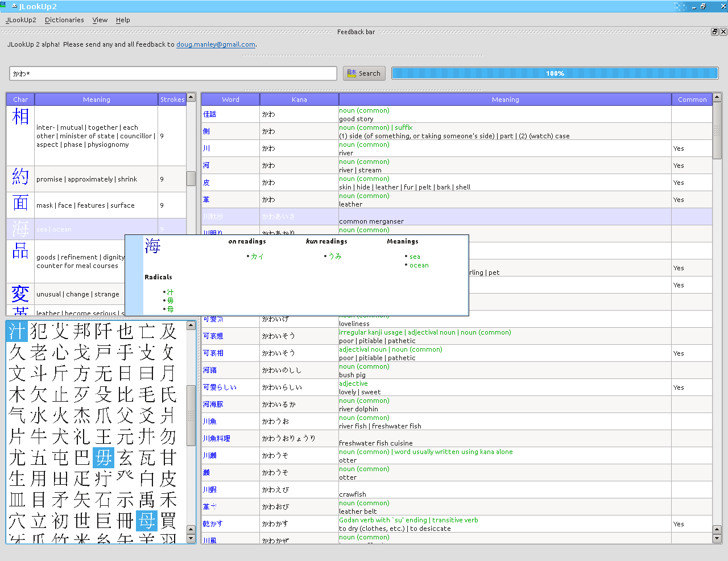This screenshot has width=728, height=561.
Task: Open the doug.manley@gmail.com email link
Action: click(x=216, y=44)
